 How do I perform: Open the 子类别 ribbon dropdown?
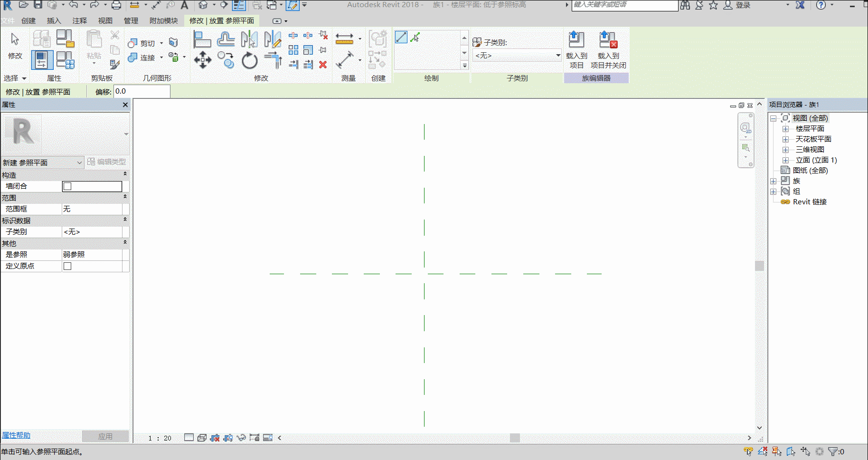517,56
